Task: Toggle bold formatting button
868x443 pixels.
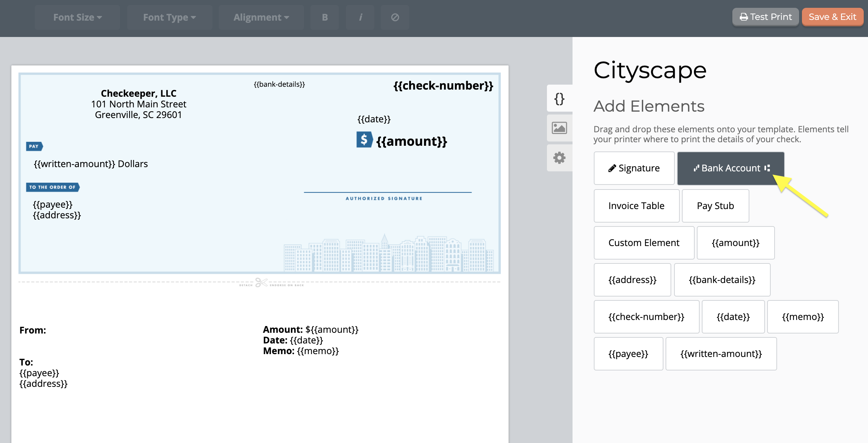Action: [x=325, y=17]
